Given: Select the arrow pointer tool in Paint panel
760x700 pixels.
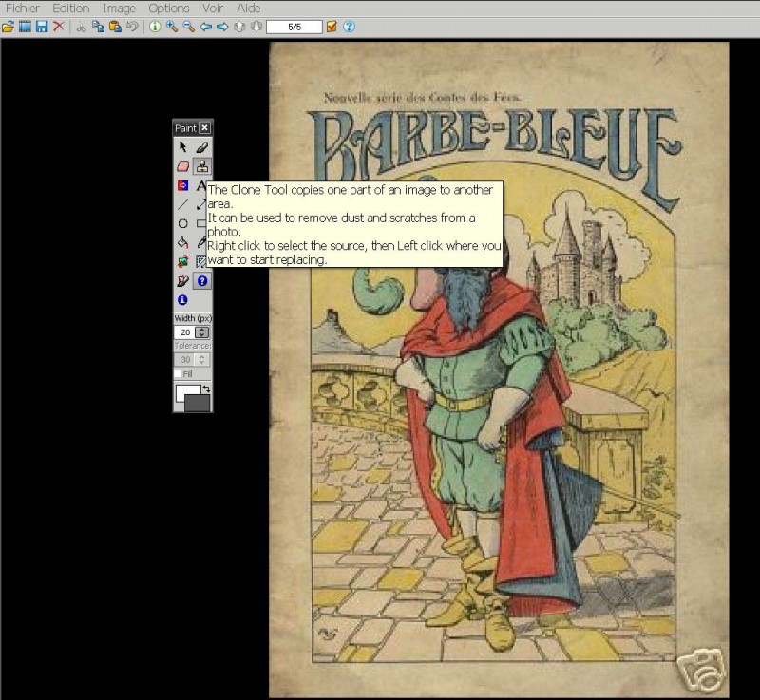Looking at the screenshot, I should click(182, 147).
